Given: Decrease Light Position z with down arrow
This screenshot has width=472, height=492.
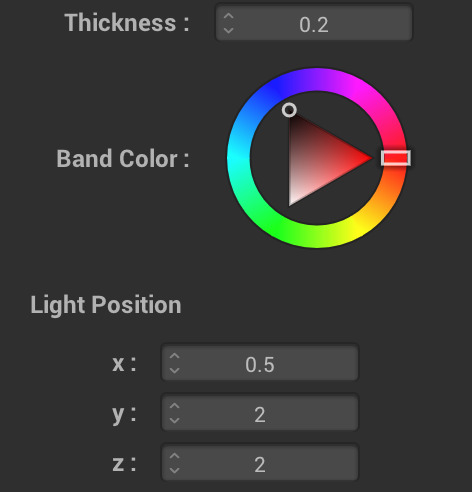Looking at the screenshot, I should (x=174, y=470).
